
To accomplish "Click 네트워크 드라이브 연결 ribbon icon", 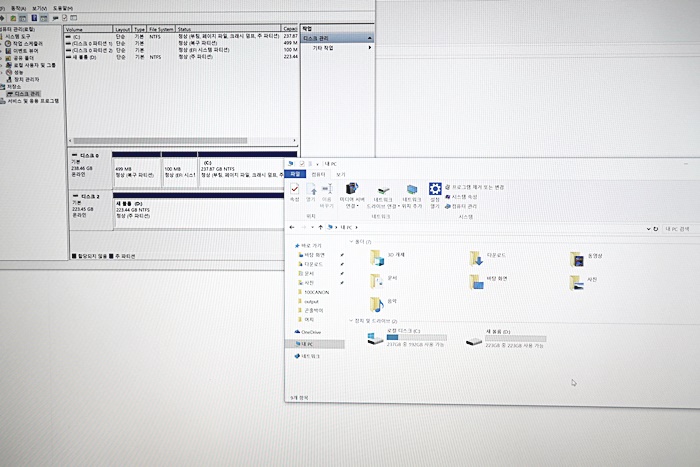I will tap(382, 190).
